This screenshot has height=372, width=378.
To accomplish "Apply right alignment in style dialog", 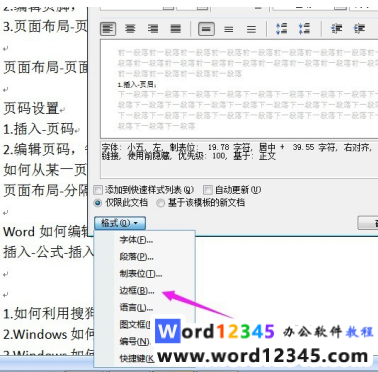I will tap(153, 29).
